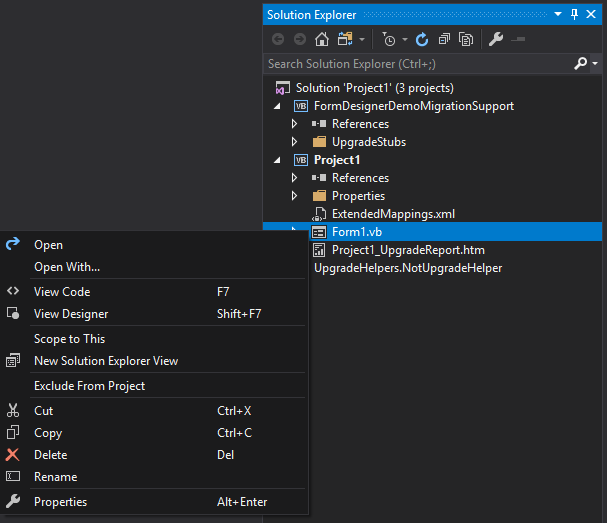Expand References under FormDesignerDemoMigrationSupport

click(x=294, y=124)
